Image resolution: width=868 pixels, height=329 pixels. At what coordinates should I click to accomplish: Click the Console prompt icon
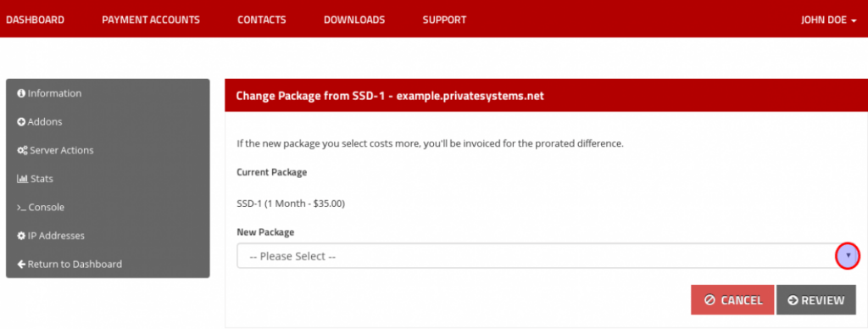tap(21, 208)
